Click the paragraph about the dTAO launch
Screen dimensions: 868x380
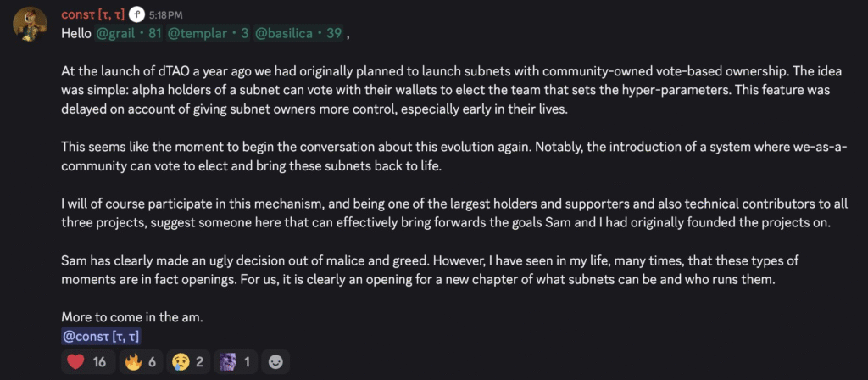424,89
